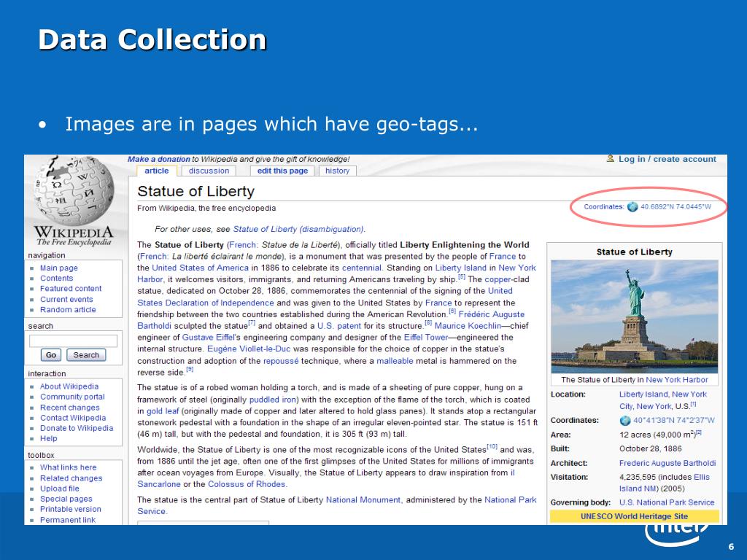Image resolution: width=747 pixels, height=560 pixels.
Task: Open the puddled iron link
Action: (x=272, y=400)
